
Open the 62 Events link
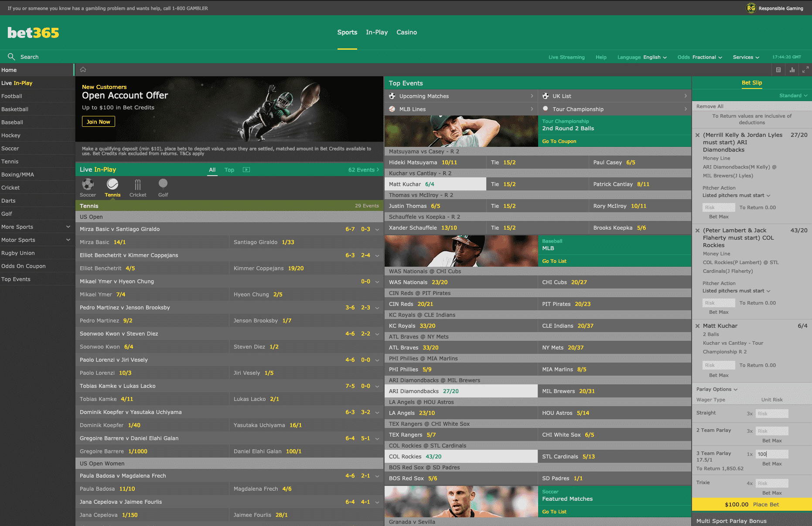tap(363, 170)
